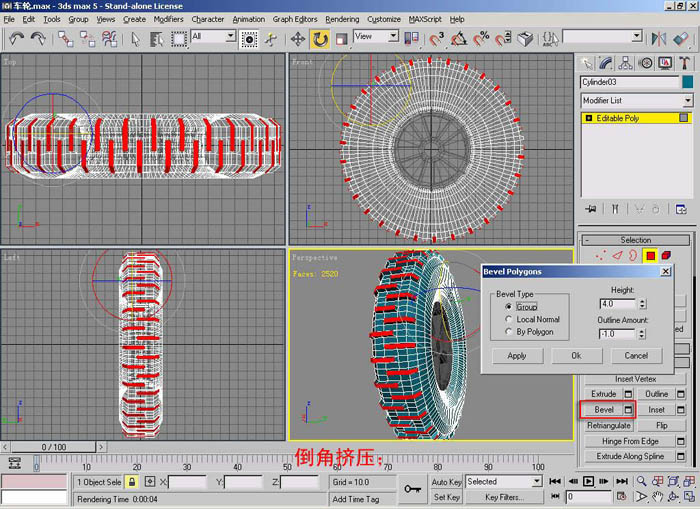
Task: Activate the Select and Move tool
Action: pyautogui.click(x=297, y=39)
